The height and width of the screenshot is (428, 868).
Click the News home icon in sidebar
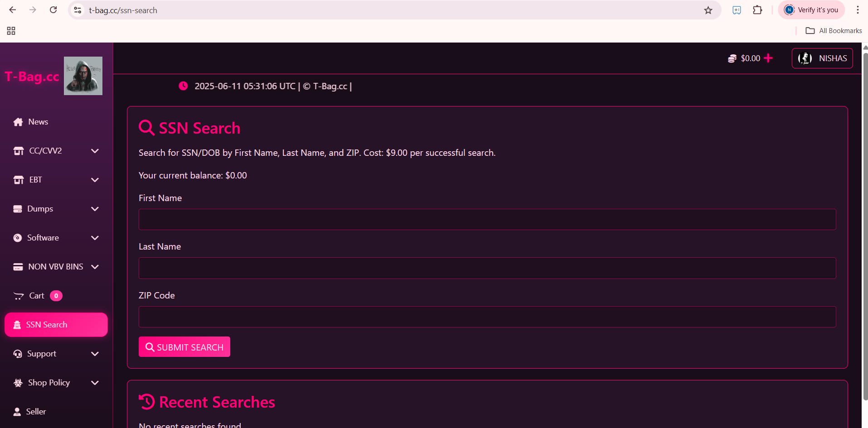click(18, 122)
